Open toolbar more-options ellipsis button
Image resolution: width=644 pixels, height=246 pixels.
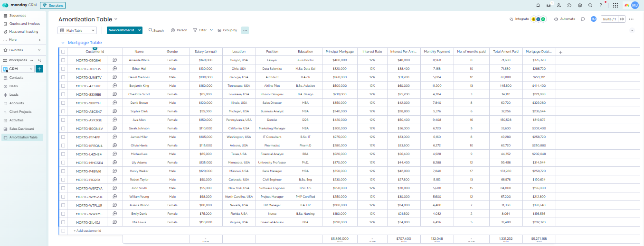[245, 30]
